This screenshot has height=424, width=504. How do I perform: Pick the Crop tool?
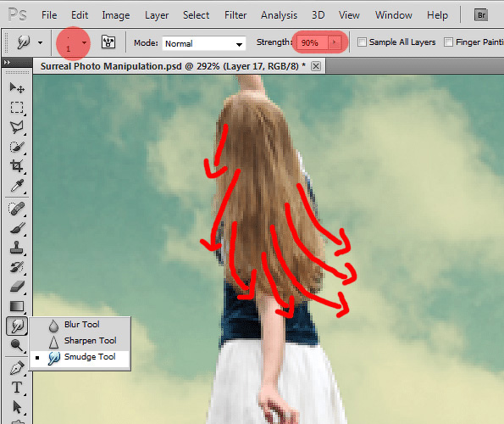tap(17, 166)
